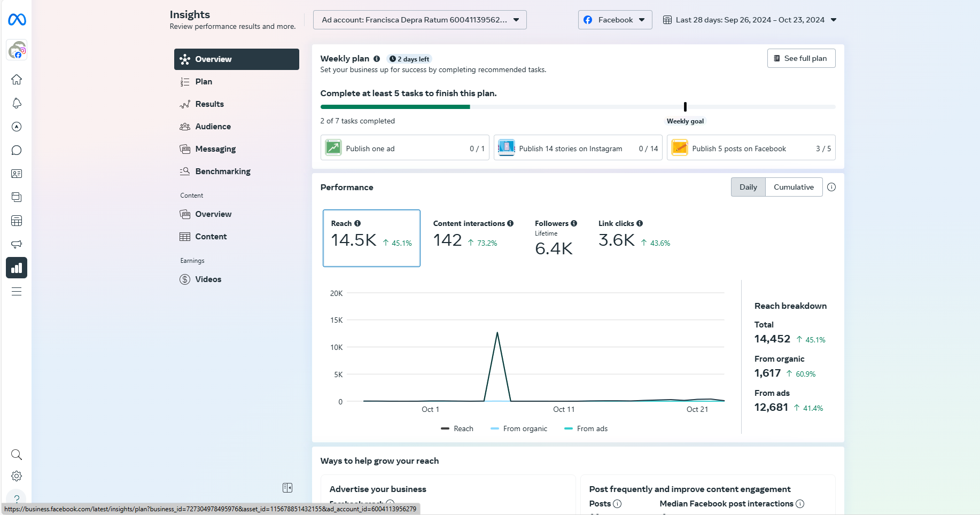Image resolution: width=980 pixels, height=515 pixels.
Task: Open the business account avatar switcher
Action: pyautogui.click(x=17, y=50)
